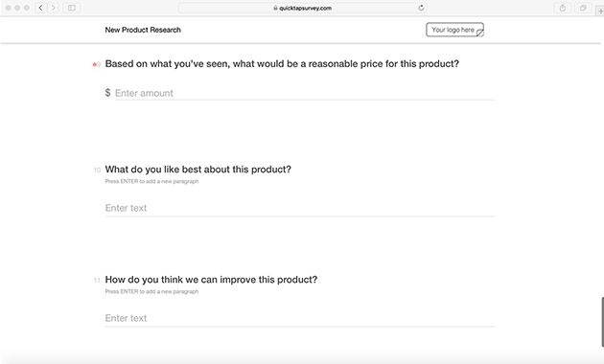Click the 'Enter amount' price field

pos(305,93)
